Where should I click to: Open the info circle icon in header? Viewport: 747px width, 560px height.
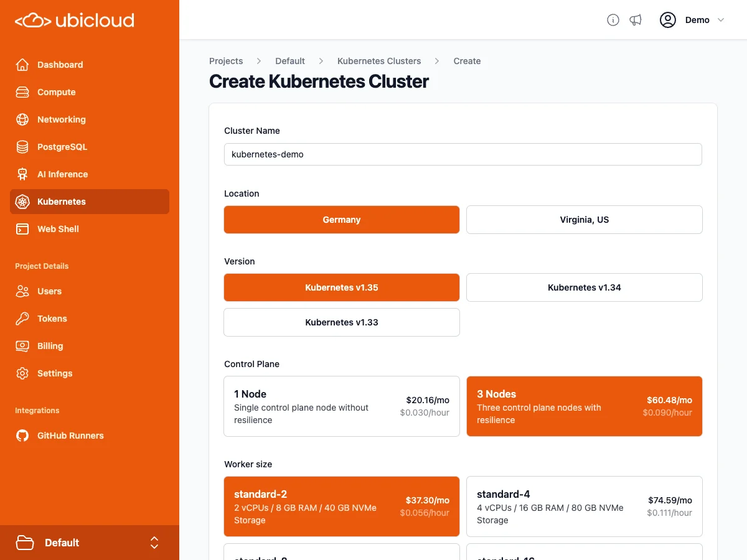point(613,20)
